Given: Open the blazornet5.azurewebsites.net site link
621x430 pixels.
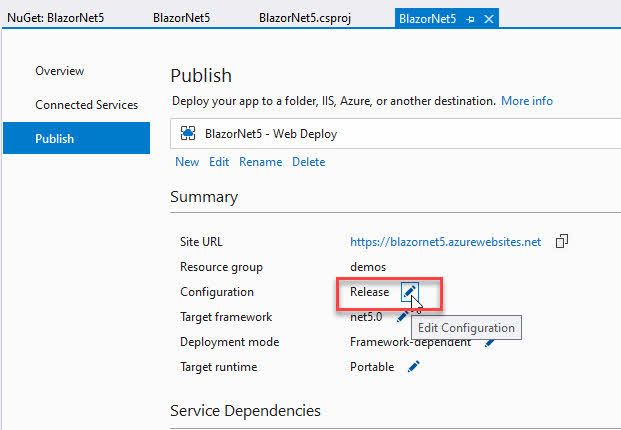Looking at the screenshot, I should pos(445,242).
